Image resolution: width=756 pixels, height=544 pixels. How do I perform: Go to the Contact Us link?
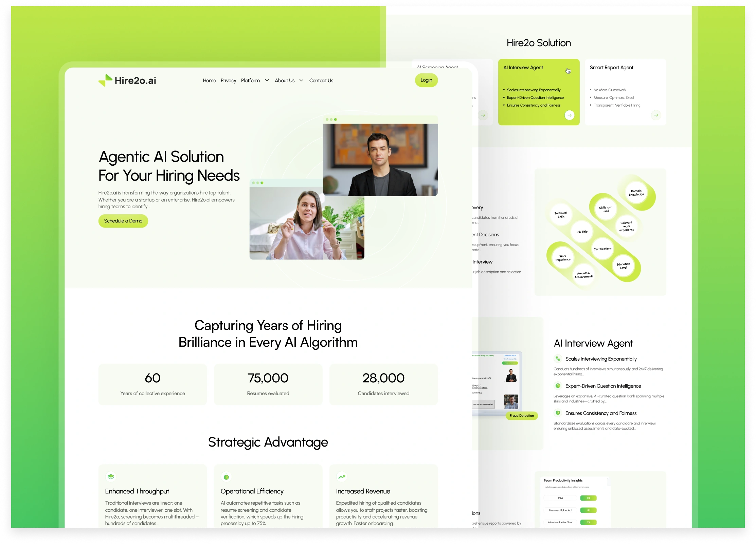(x=321, y=80)
